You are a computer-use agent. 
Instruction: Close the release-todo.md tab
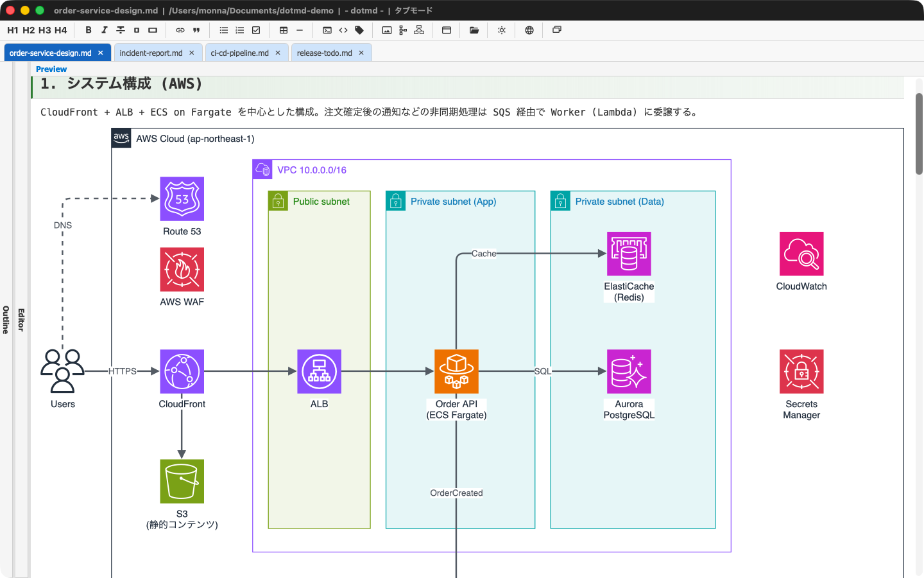(361, 53)
